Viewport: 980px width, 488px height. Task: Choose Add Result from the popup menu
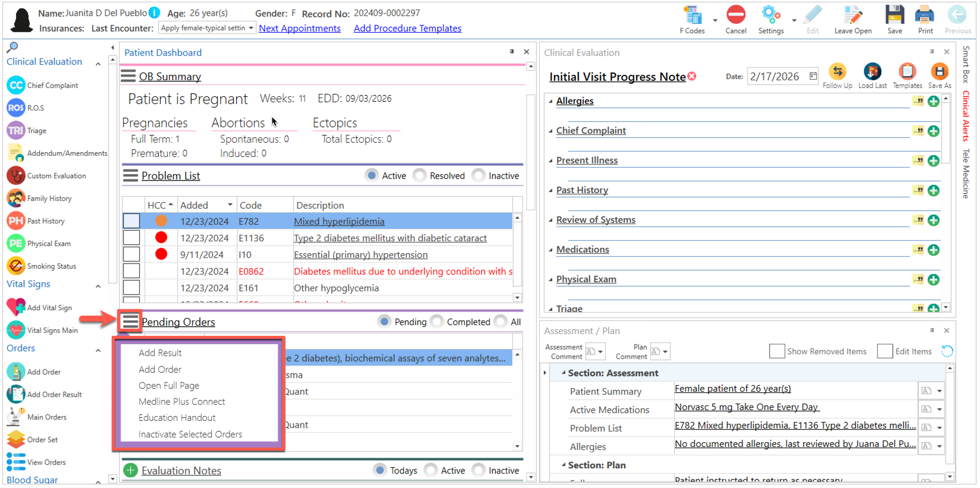[x=160, y=353]
